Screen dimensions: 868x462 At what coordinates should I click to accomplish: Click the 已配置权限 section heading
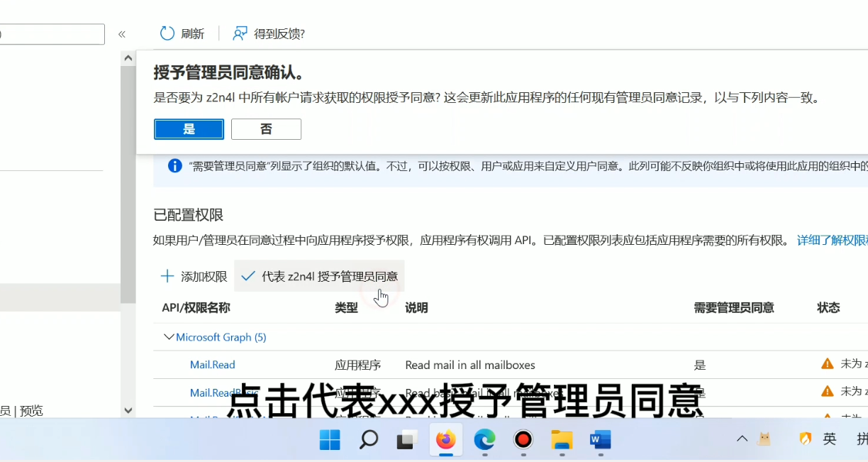point(189,214)
